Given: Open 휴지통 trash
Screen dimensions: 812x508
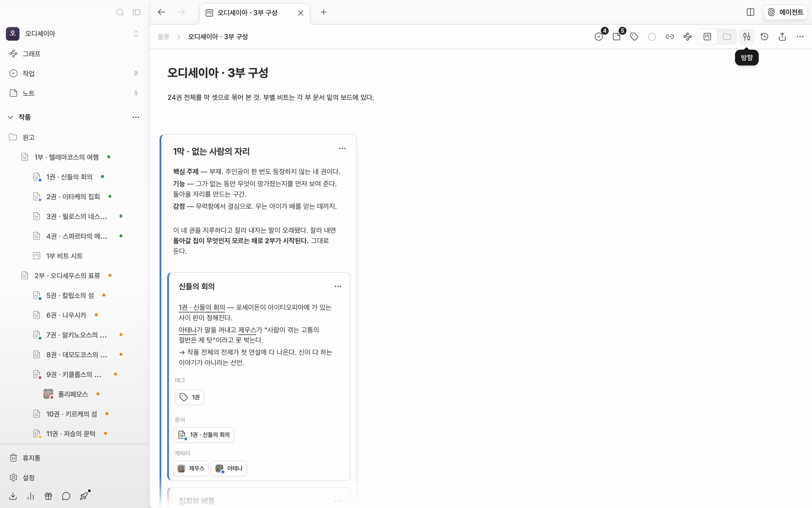Looking at the screenshot, I should click(x=74, y=458).
